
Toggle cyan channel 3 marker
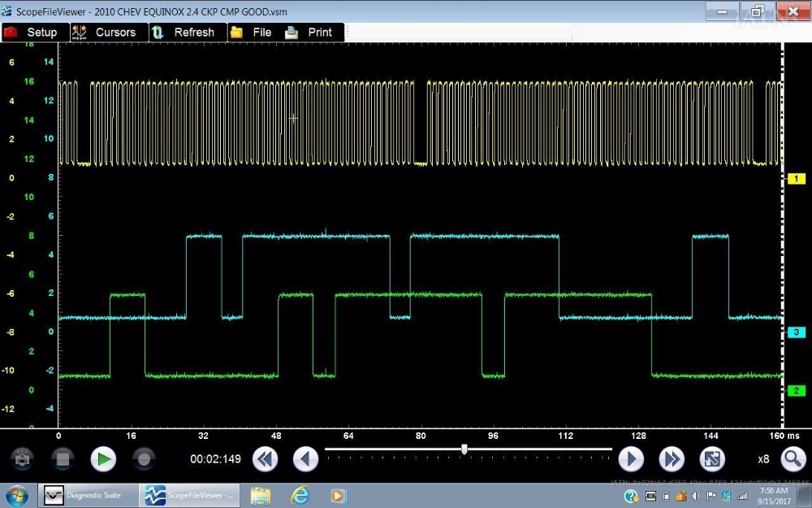coord(797,332)
